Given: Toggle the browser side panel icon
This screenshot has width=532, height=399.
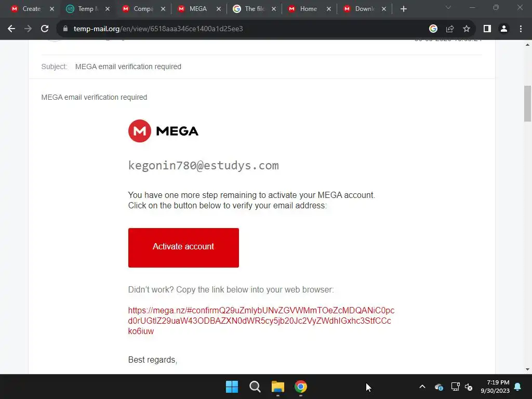Looking at the screenshot, I should tap(487, 29).
